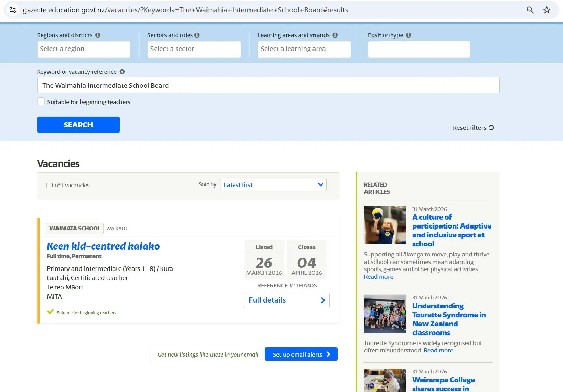Expand the Sort by Latest first dropdown
This screenshot has width=563, height=392.
click(x=273, y=185)
